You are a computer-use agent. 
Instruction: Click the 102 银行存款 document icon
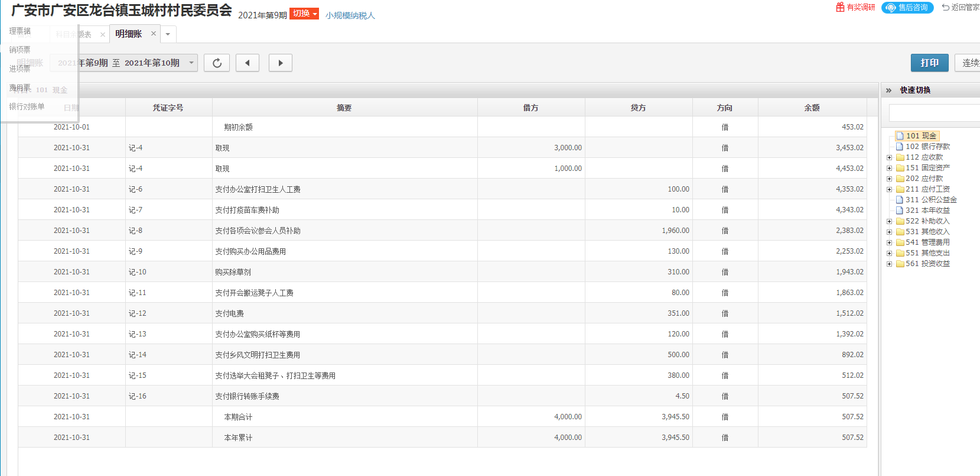point(900,146)
